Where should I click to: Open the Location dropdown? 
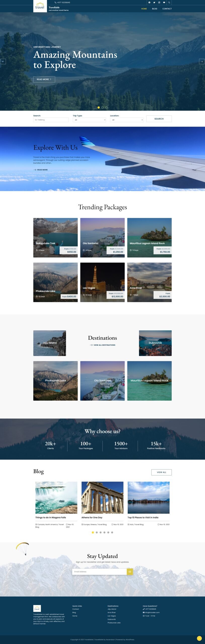[x=127, y=120]
